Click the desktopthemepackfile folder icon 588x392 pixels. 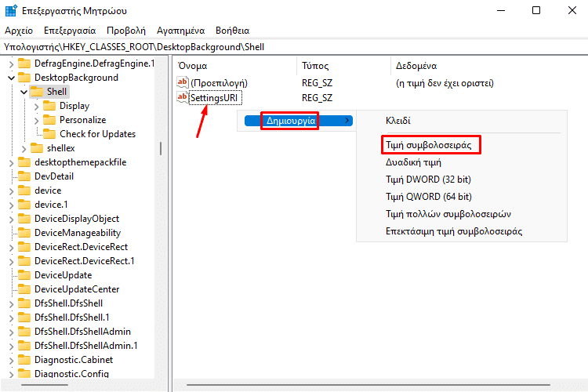(24, 162)
